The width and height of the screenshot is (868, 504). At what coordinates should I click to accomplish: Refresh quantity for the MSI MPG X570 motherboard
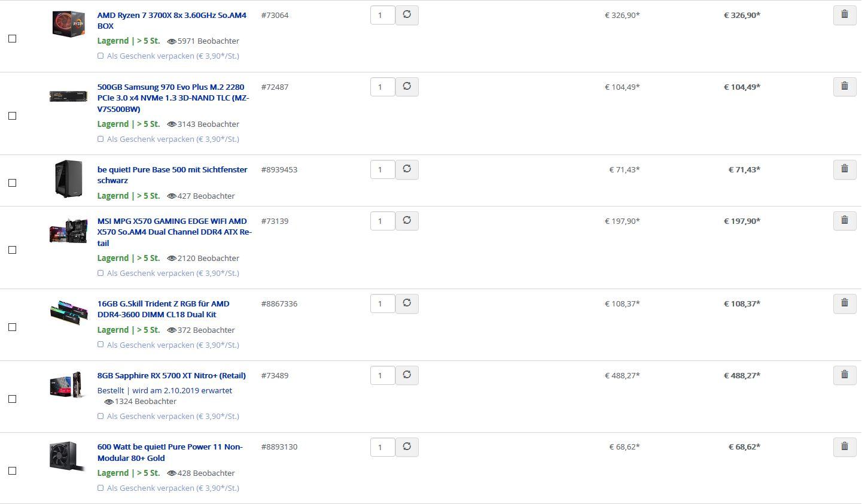pos(407,221)
